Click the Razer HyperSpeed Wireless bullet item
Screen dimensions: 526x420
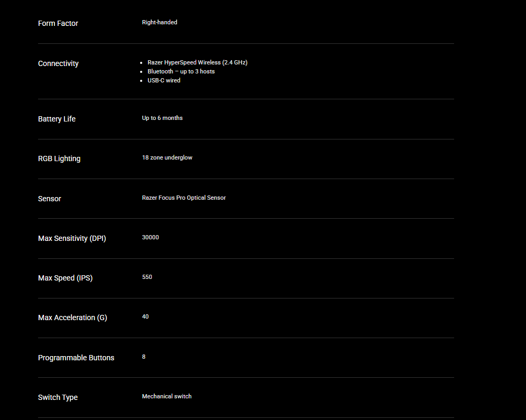click(x=197, y=62)
